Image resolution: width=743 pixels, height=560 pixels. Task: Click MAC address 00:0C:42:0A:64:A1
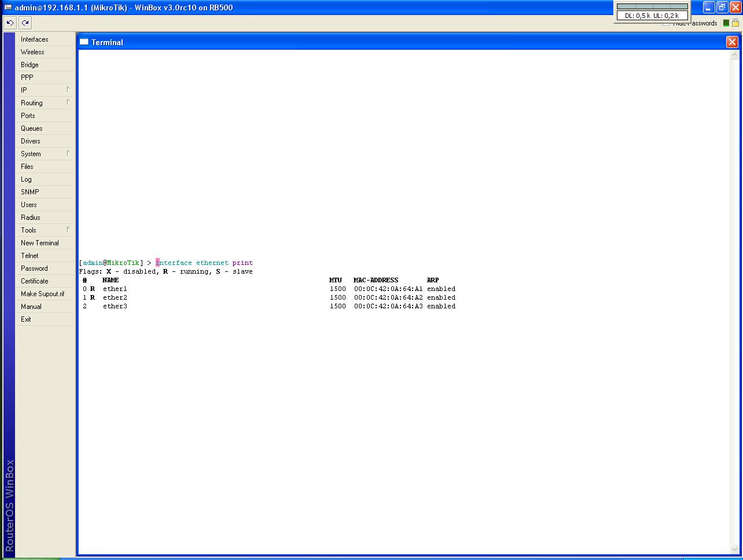click(x=388, y=289)
